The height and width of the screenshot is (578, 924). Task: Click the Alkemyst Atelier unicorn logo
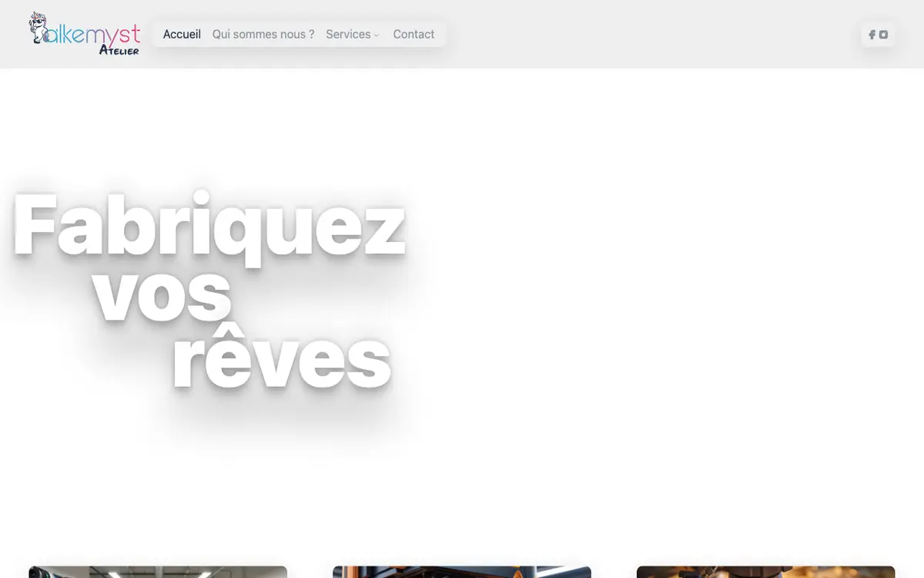click(x=85, y=34)
